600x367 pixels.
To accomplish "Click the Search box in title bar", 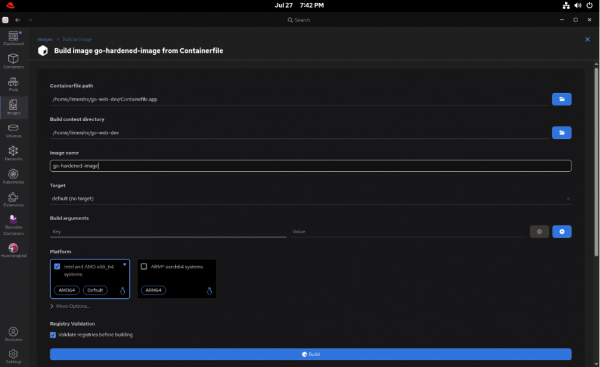I will pos(299,20).
